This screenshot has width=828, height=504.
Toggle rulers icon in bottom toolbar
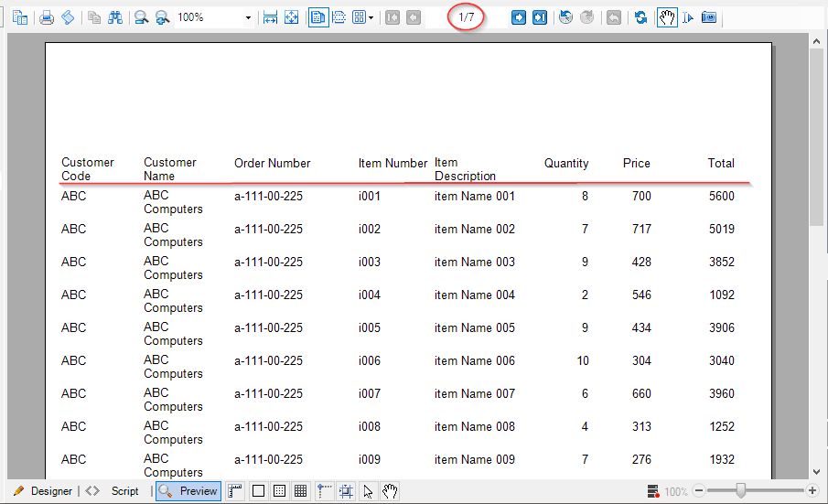[235, 491]
